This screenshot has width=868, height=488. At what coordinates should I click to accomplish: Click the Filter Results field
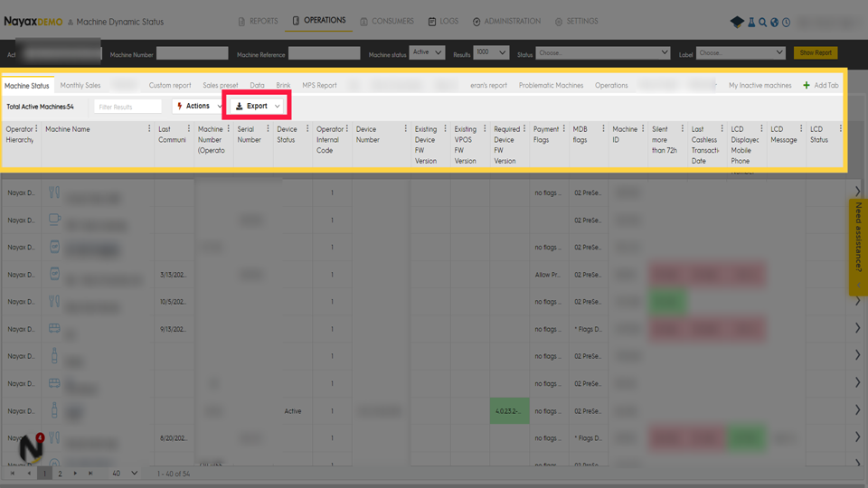127,107
